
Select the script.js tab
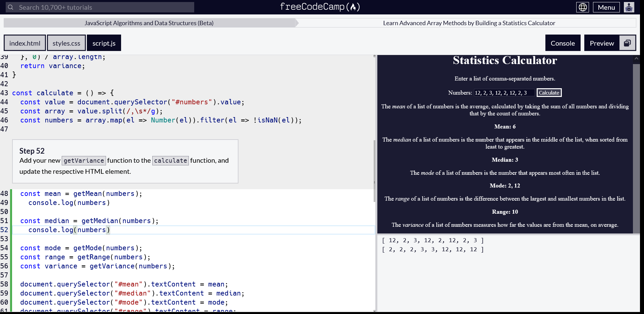coord(104,43)
